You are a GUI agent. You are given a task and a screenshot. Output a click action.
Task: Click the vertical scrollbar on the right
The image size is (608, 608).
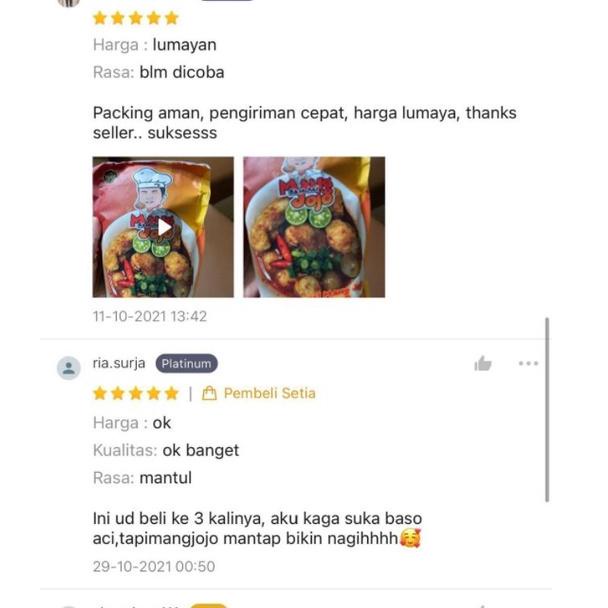pos(547,410)
